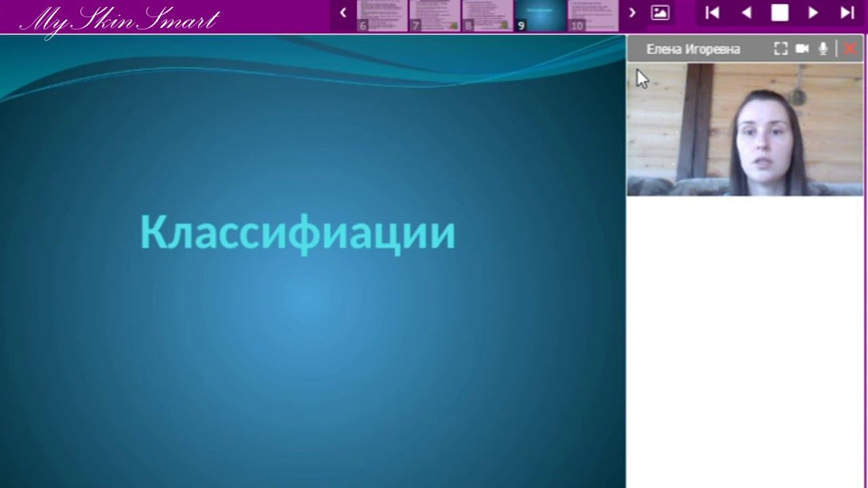Open slide 6 thumbnail

(x=382, y=16)
